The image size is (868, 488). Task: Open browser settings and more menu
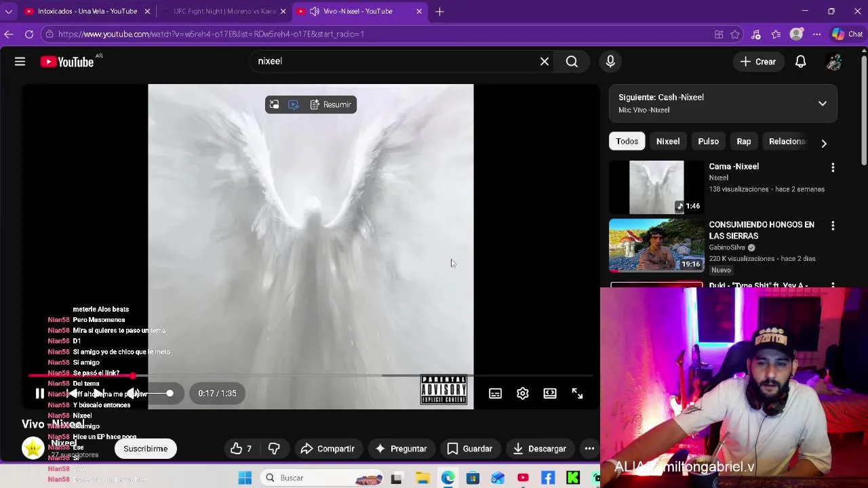pyautogui.click(x=817, y=35)
